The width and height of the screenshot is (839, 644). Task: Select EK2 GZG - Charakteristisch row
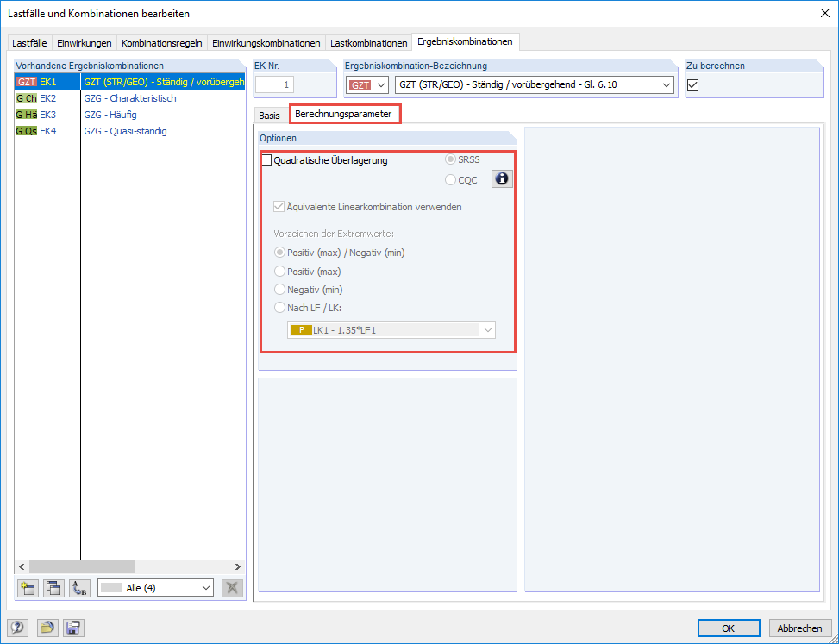coord(130,98)
